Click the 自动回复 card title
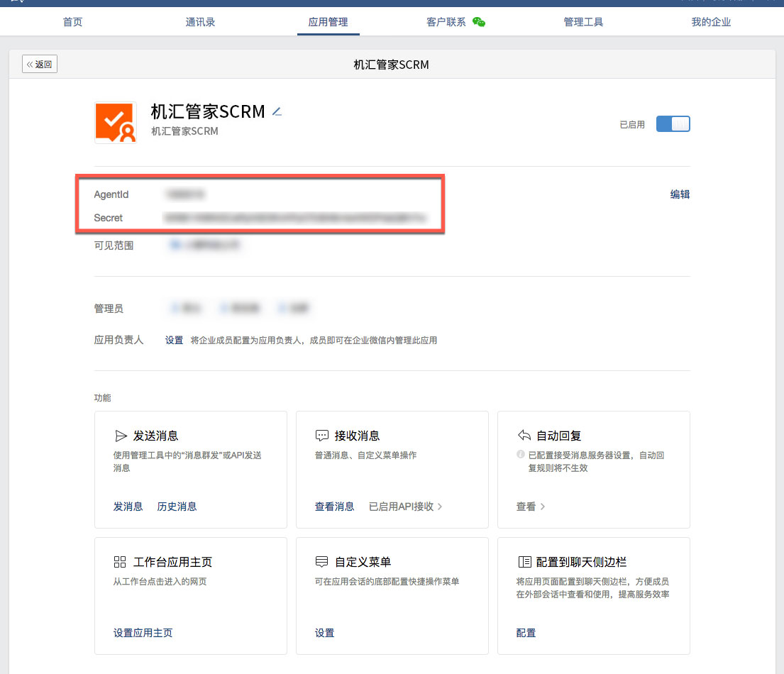This screenshot has height=674, width=784. click(558, 436)
